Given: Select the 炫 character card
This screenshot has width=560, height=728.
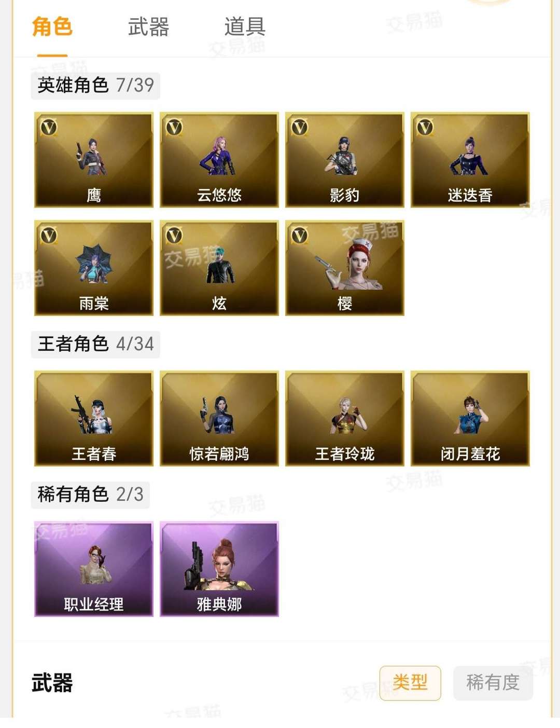Looking at the screenshot, I should 219,268.
